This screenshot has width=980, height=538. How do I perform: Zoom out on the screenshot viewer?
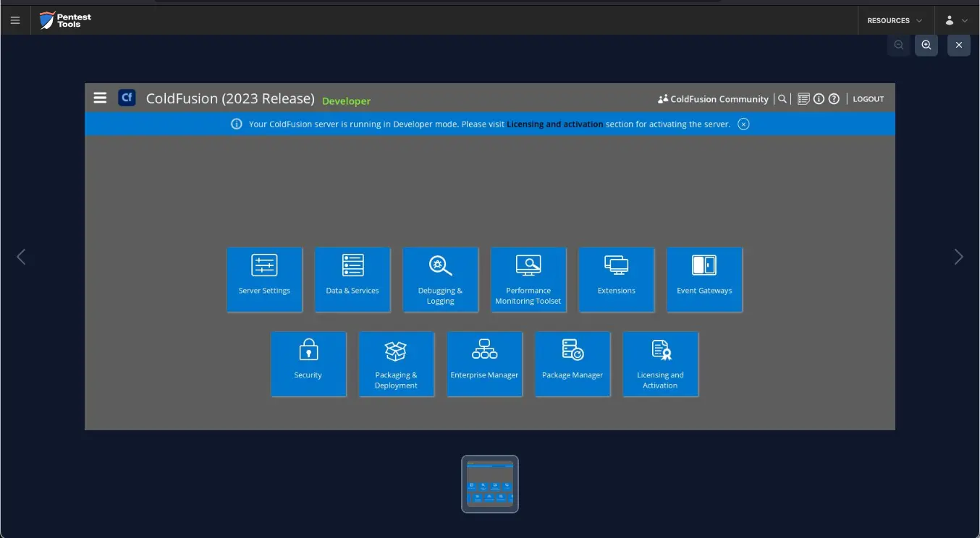tap(899, 45)
